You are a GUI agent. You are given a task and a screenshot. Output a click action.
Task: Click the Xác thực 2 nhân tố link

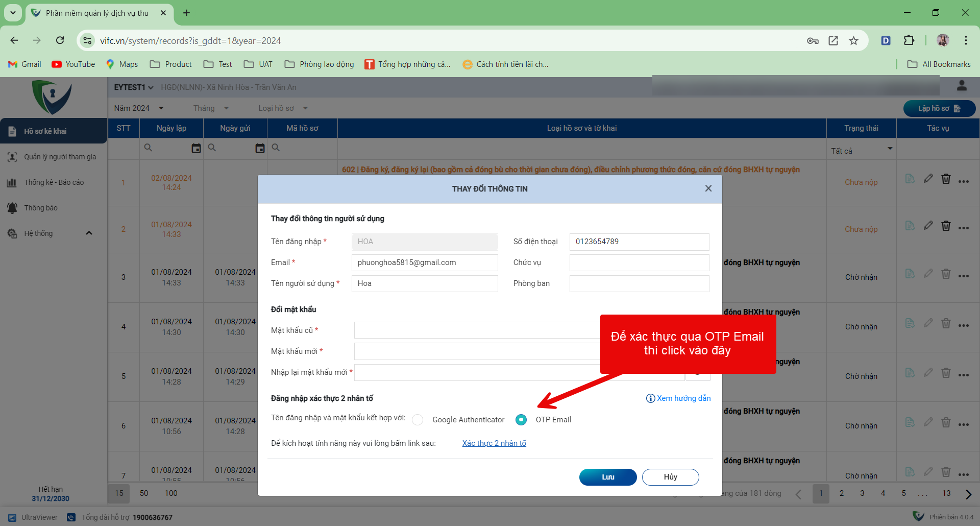click(x=494, y=443)
